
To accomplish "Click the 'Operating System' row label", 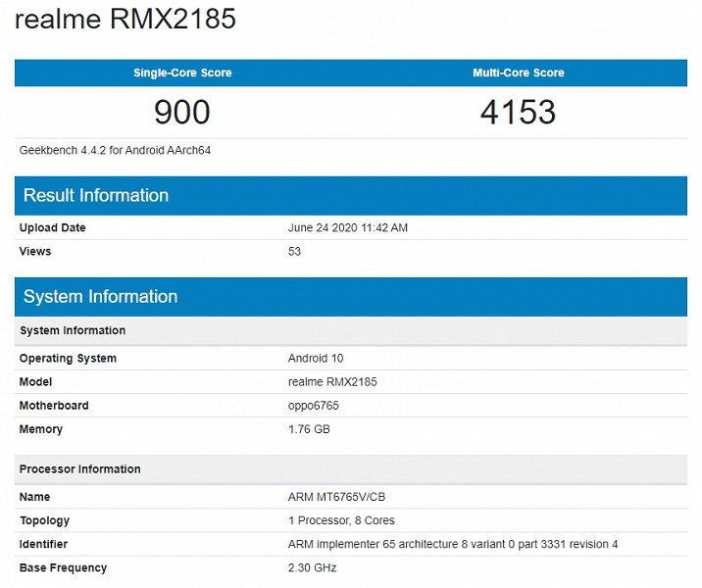I will [68, 359].
